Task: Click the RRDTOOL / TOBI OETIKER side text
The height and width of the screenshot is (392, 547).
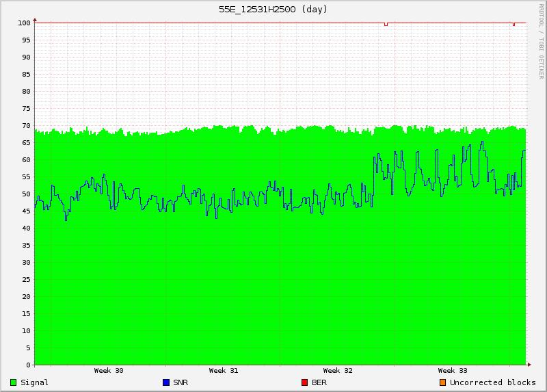Action: [541, 41]
